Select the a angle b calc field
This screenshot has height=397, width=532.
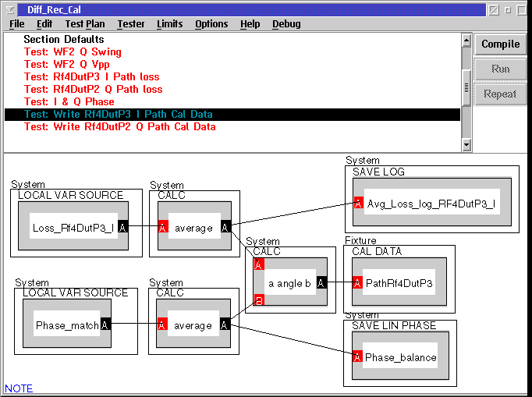290,282
